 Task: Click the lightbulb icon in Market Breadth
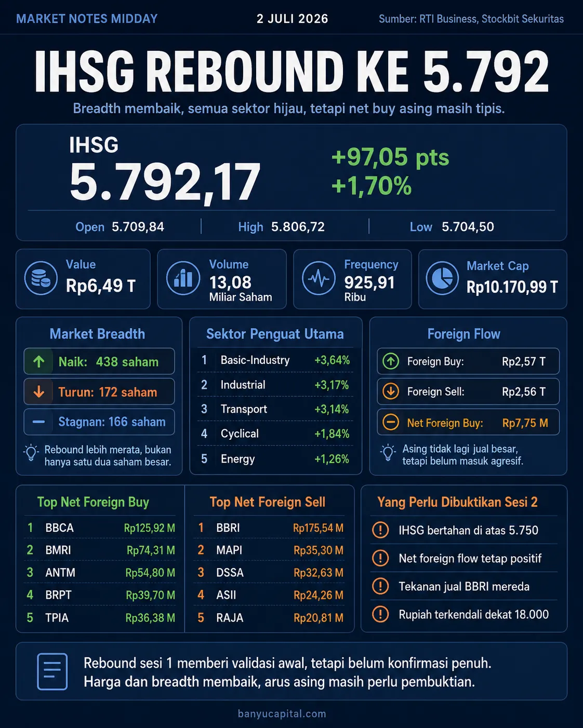click(31, 453)
